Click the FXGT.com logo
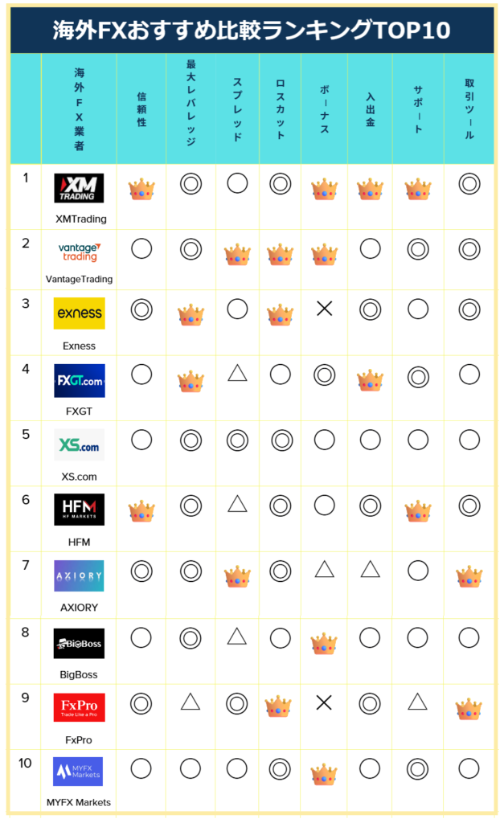 (x=79, y=381)
